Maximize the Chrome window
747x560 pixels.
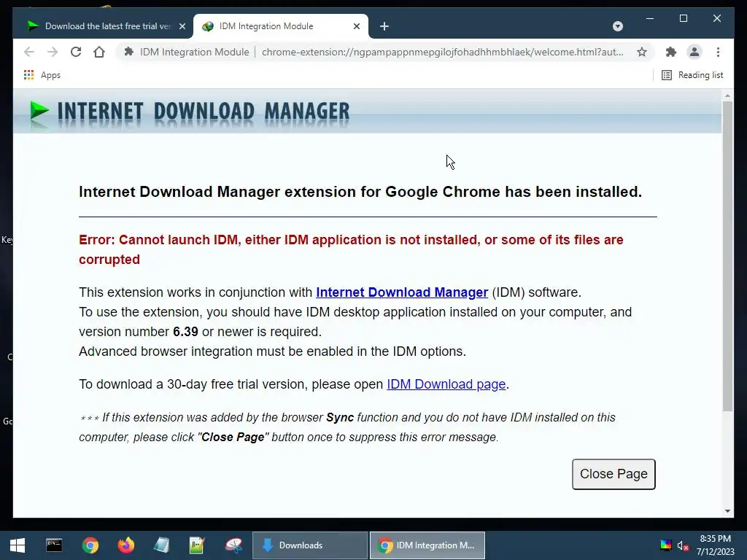(683, 18)
